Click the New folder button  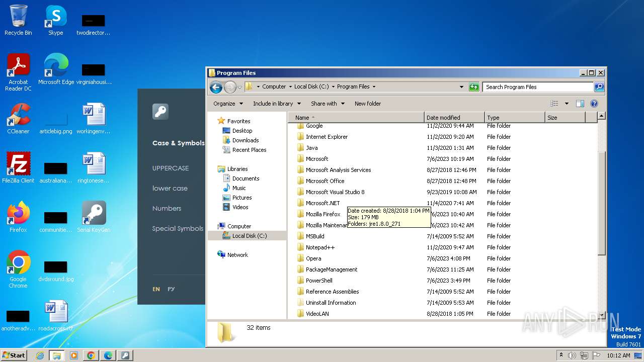tap(368, 104)
